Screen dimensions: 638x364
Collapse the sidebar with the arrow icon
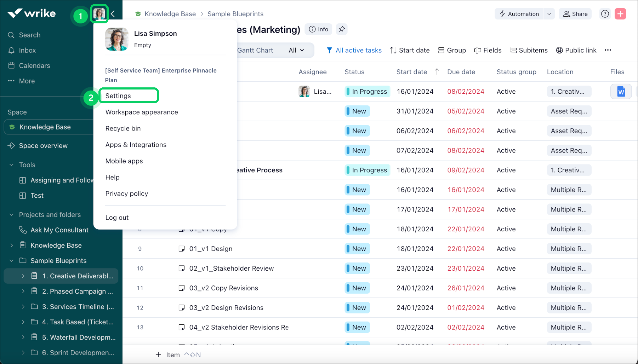(x=113, y=14)
